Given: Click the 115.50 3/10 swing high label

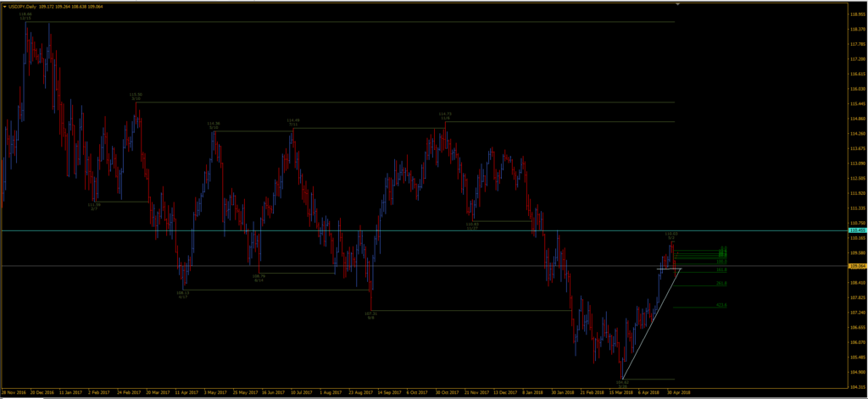Looking at the screenshot, I should coord(136,97).
